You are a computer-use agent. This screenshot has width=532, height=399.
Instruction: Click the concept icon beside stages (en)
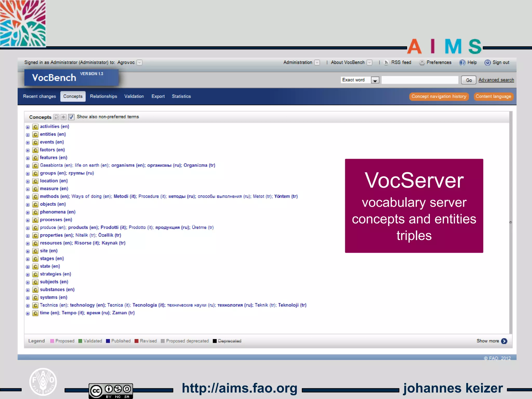[x=35, y=259]
